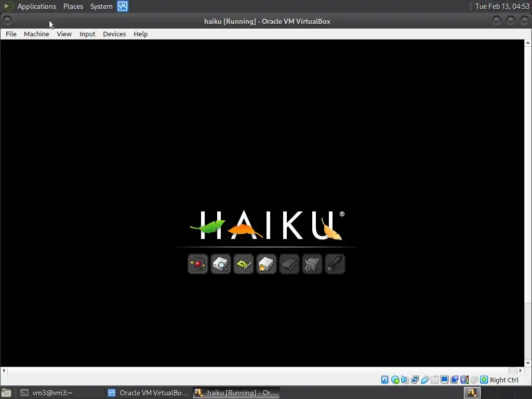The height and width of the screenshot is (399, 532).
Task: Open the Devices menu
Action: [114, 34]
